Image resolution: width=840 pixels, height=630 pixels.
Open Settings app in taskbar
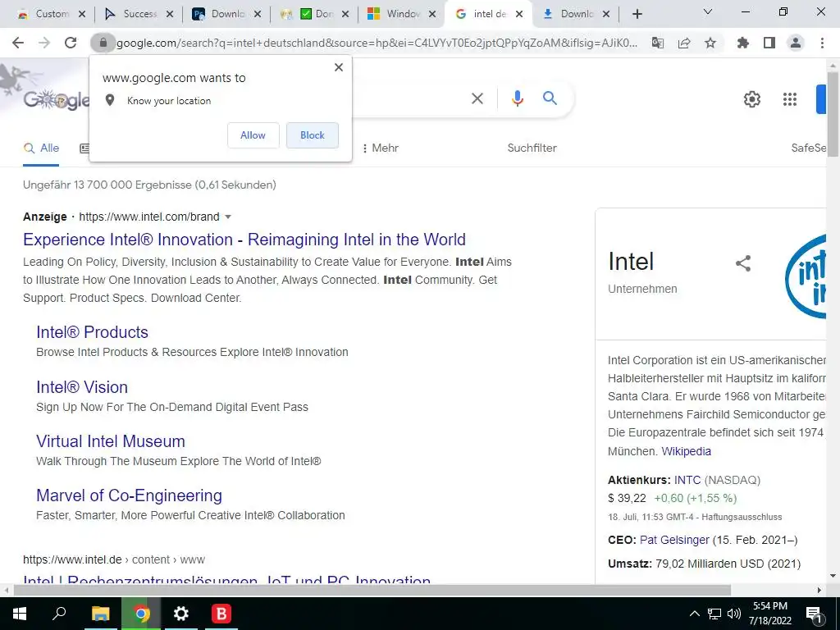click(x=181, y=614)
